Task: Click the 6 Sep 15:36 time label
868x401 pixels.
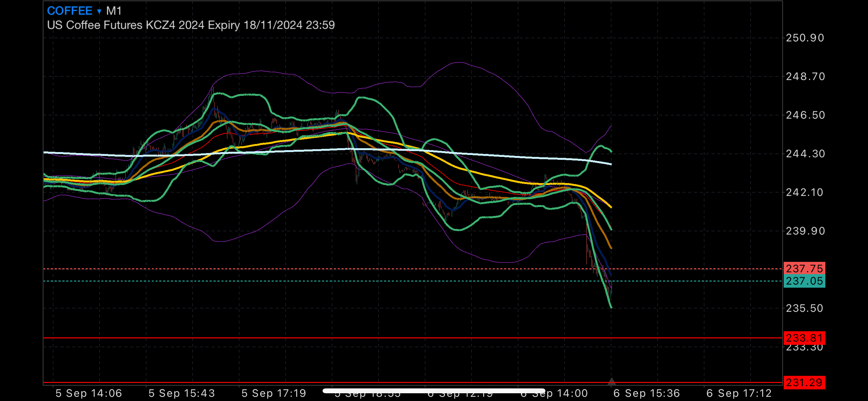Action: (x=646, y=393)
